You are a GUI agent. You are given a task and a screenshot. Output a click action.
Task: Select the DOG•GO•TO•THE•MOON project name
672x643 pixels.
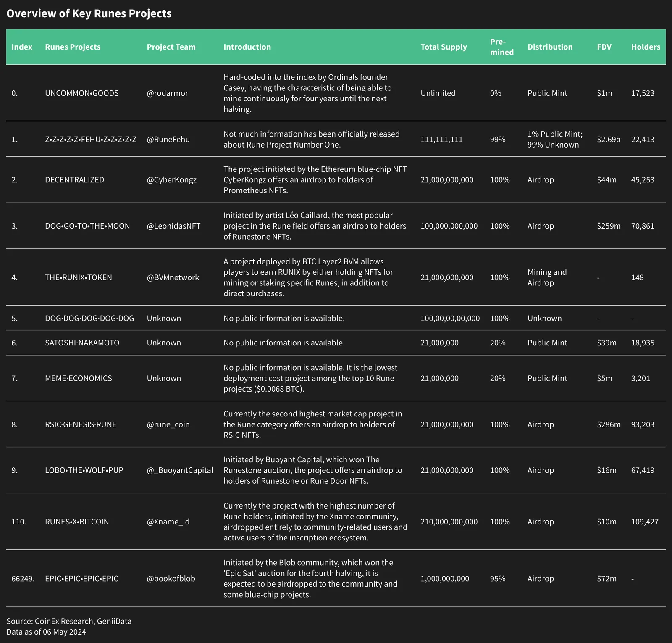(87, 226)
